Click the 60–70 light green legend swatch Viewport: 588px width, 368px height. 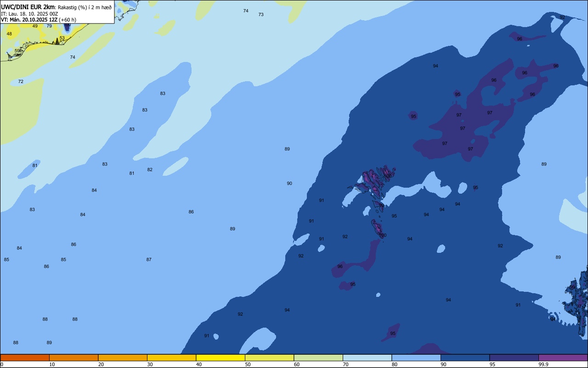318,357
